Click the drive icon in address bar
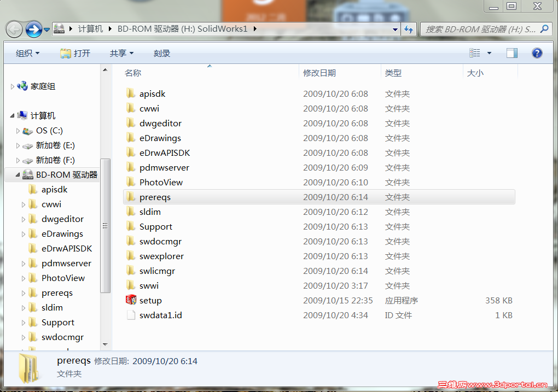The image size is (558, 392). pos(59,29)
